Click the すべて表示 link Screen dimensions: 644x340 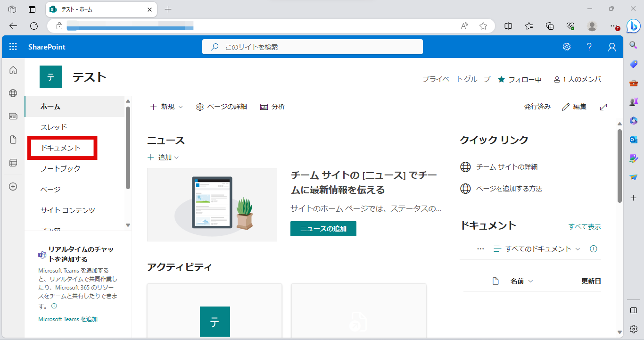(585, 227)
